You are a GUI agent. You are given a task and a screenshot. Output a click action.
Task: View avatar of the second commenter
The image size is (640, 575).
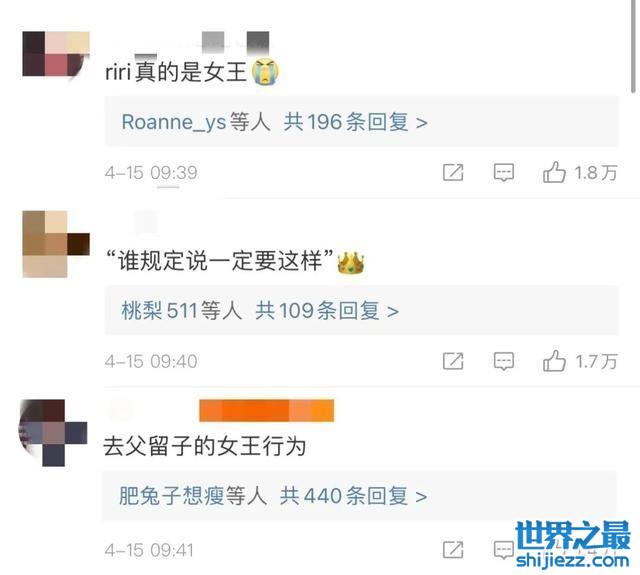[x=56, y=244]
